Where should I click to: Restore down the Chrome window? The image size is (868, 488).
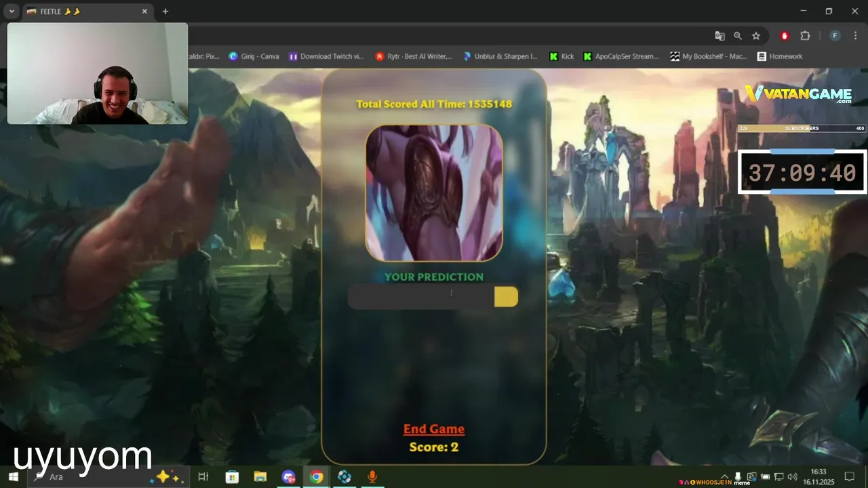(x=829, y=11)
